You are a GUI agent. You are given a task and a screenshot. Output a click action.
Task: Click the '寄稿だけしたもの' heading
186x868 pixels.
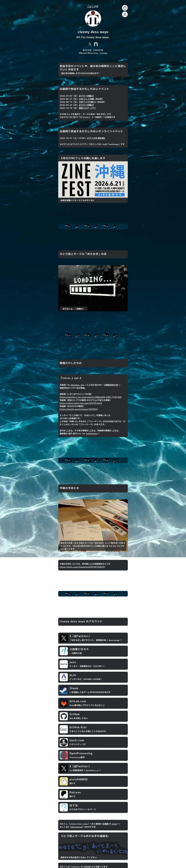tap(71, 363)
